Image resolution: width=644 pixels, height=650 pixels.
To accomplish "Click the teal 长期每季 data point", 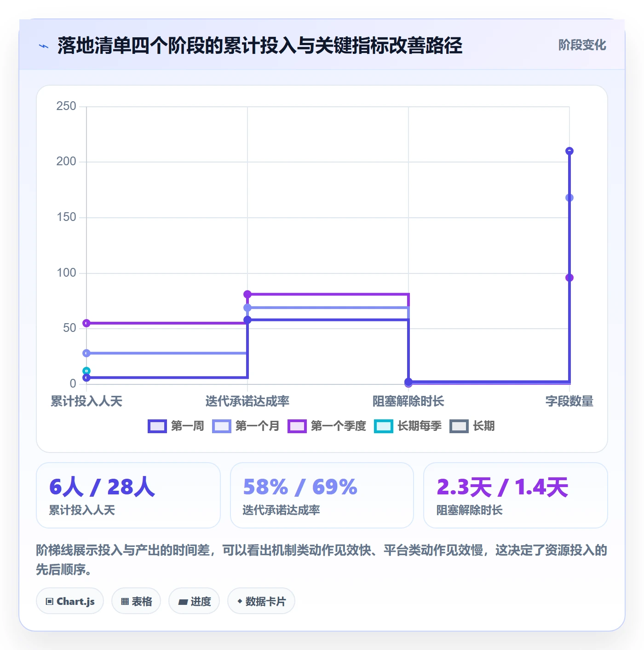I will pos(86,371).
